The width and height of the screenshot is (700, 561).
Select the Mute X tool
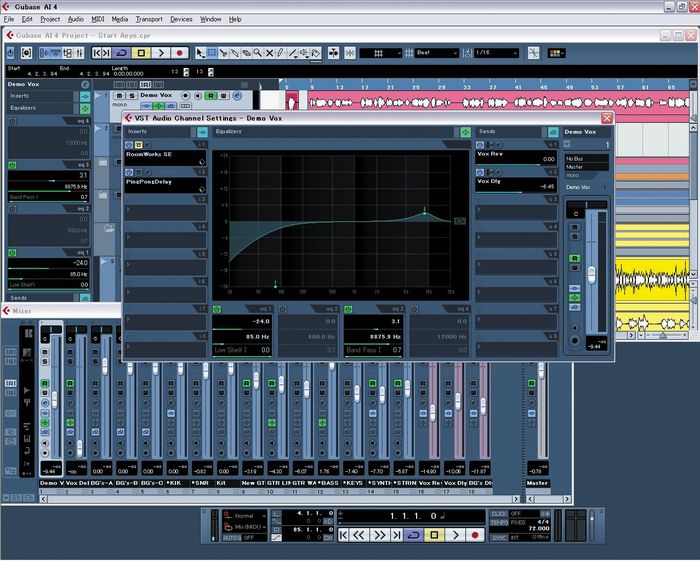click(269, 53)
